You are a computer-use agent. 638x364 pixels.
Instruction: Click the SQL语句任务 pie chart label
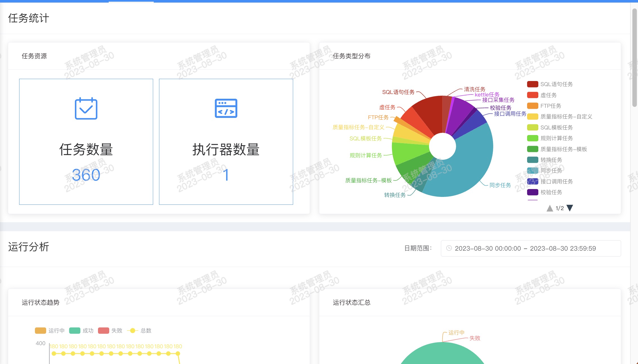[x=398, y=92]
